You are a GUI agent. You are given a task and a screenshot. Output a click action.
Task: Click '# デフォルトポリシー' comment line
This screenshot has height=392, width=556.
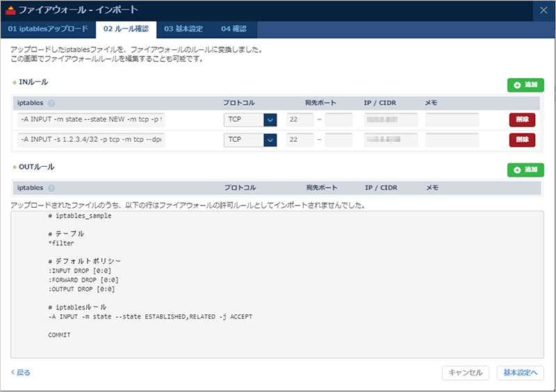point(84,261)
